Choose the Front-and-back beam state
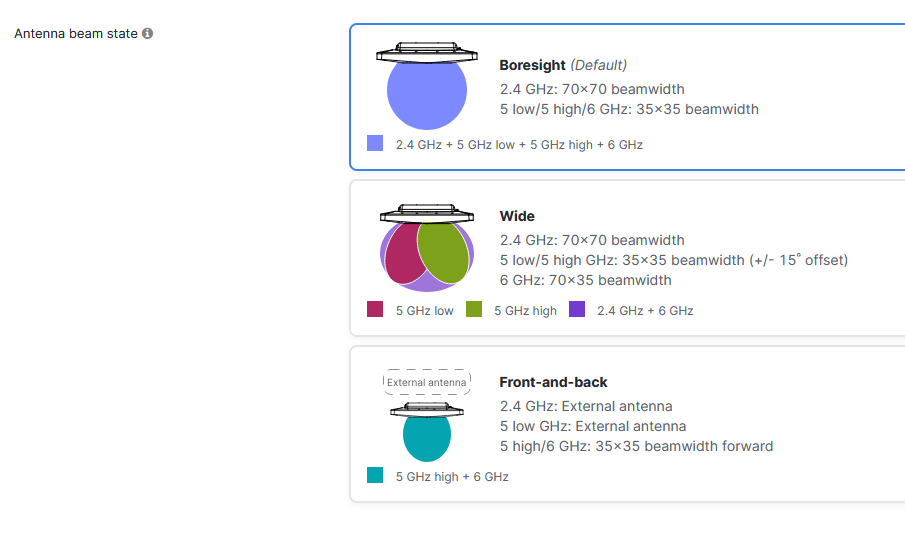This screenshot has width=905, height=537. (x=627, y=424)
